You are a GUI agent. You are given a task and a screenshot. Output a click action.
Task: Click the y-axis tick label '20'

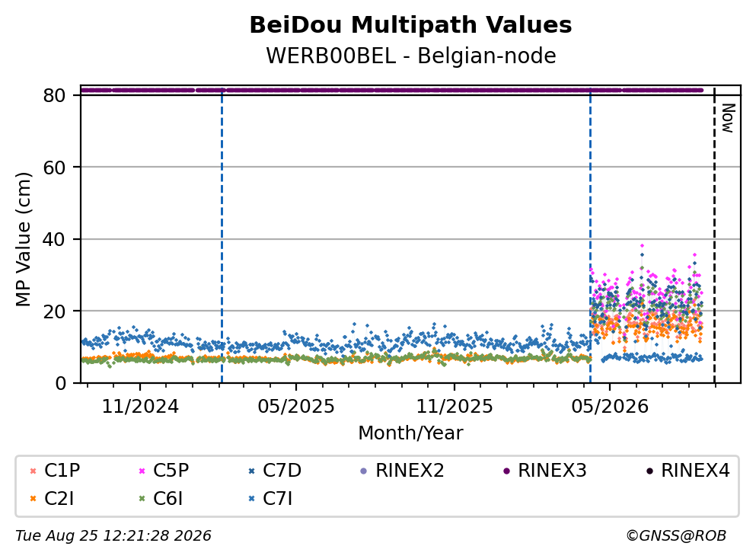coord(54,311)
